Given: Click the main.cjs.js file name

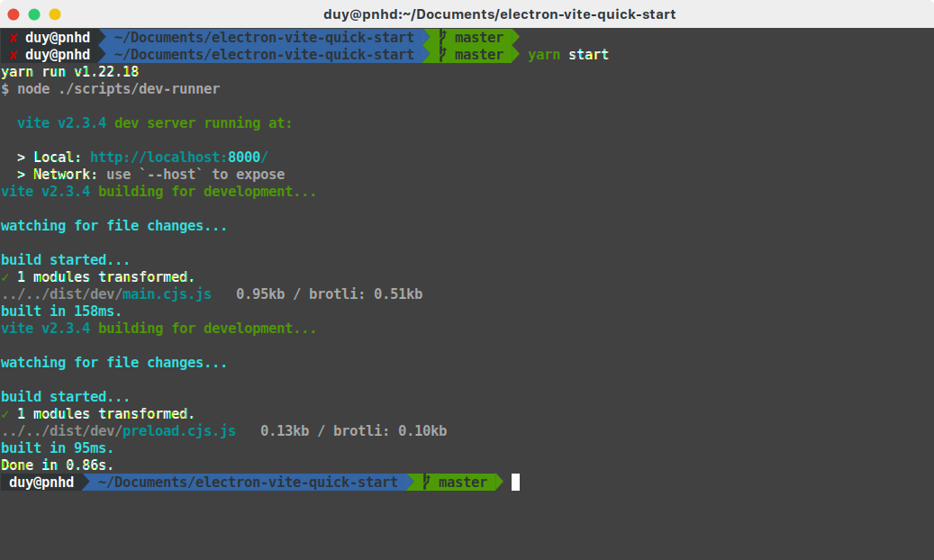Looking at the screenshot, I should tap(167, 294).
